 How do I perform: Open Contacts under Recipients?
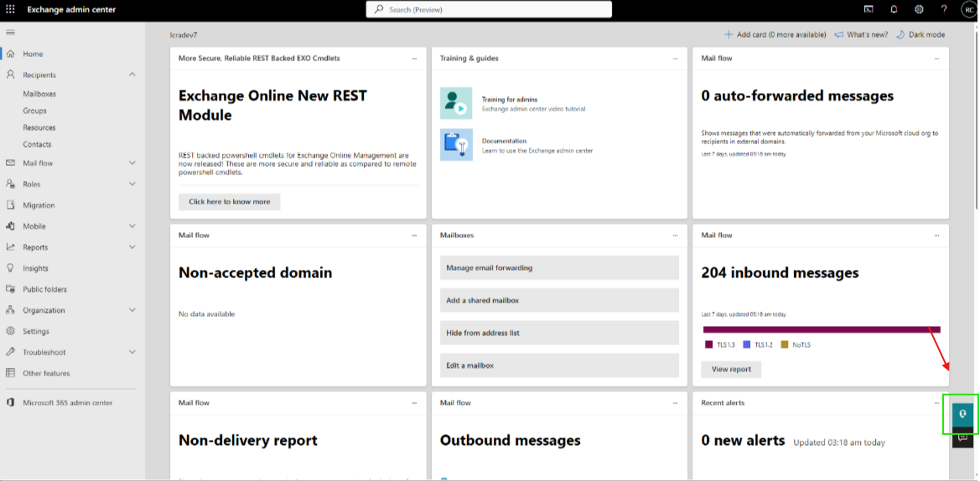[x=38, y=144]
